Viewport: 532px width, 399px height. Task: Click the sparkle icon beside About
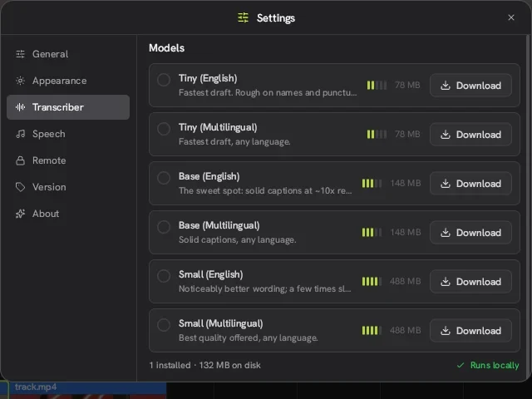point(20,214)
